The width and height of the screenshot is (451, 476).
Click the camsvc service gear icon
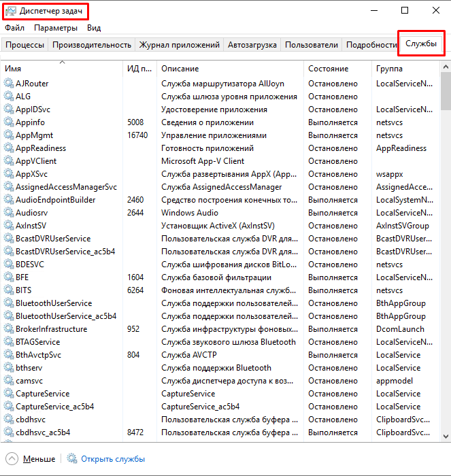click(x=9, y=381)
